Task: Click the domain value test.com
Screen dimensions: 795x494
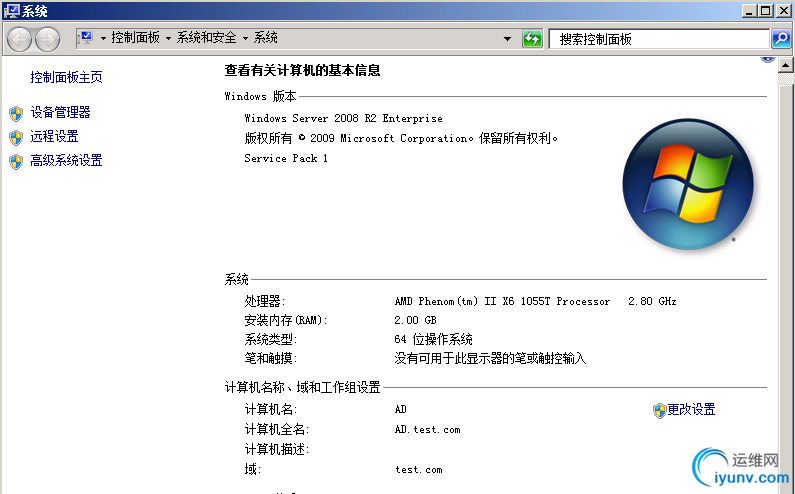Action: pos(419,470)
